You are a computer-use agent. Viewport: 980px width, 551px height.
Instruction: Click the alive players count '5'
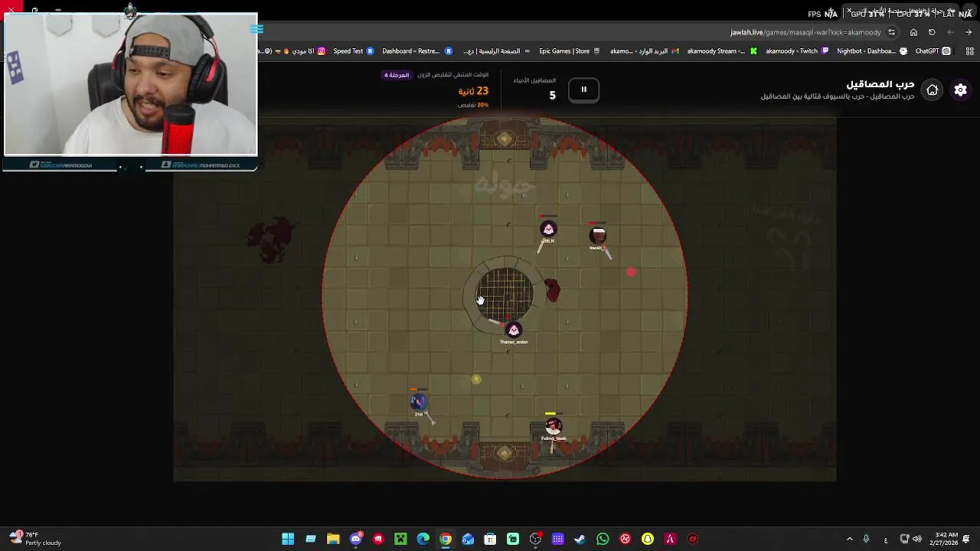(x=552, y=96)
